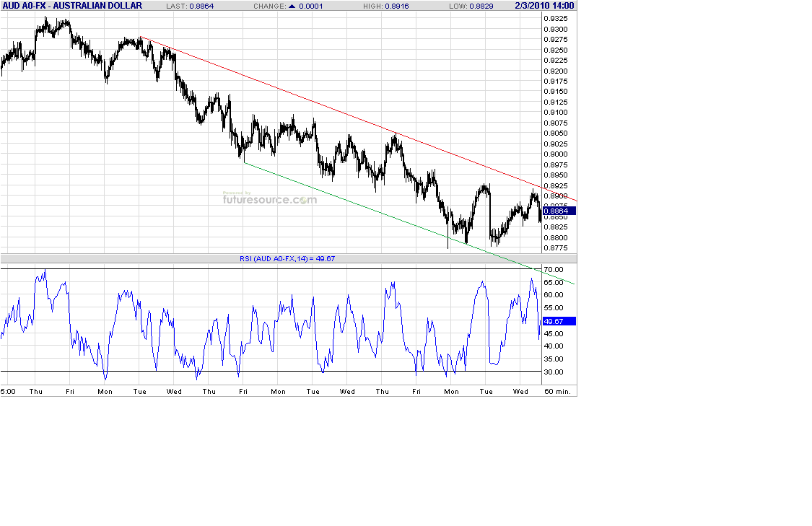Click the 60.00 RSI axis label

(x=554, y=295)
